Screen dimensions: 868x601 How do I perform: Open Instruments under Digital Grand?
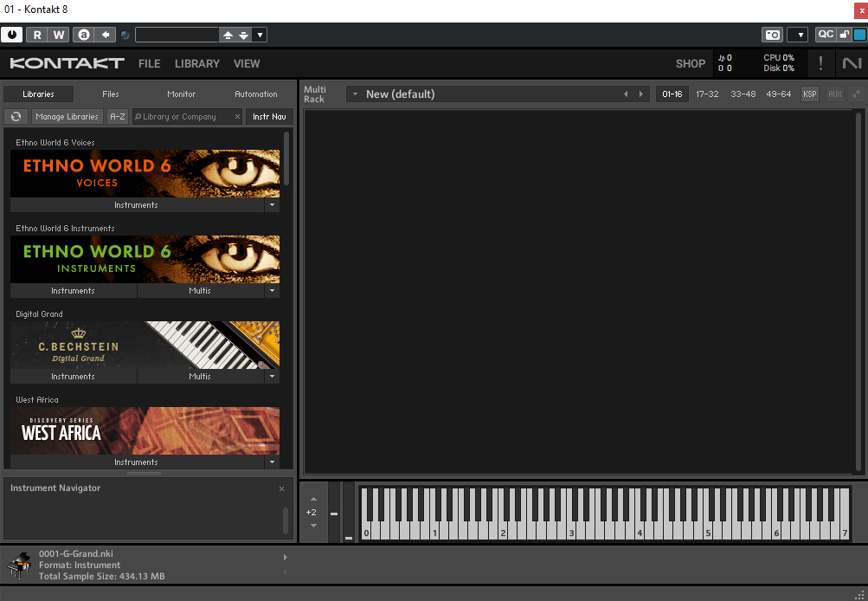click(x=73, y=377)
